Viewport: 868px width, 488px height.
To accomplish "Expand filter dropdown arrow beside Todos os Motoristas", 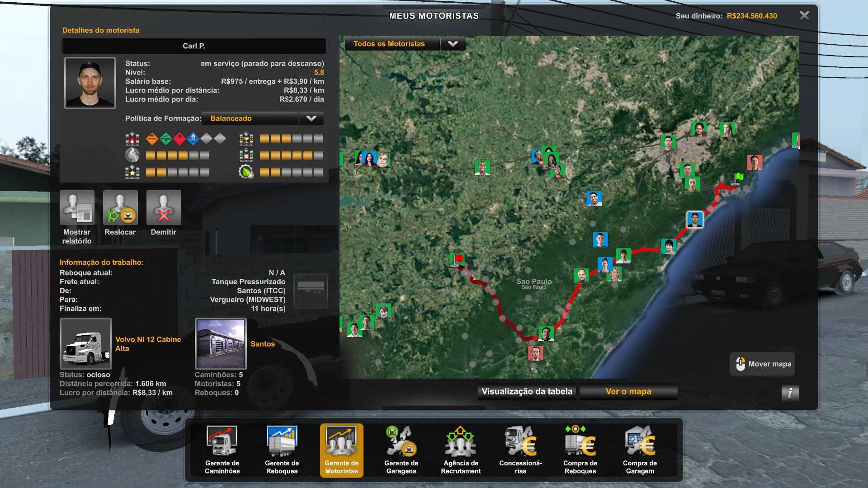I will point(453,44).
